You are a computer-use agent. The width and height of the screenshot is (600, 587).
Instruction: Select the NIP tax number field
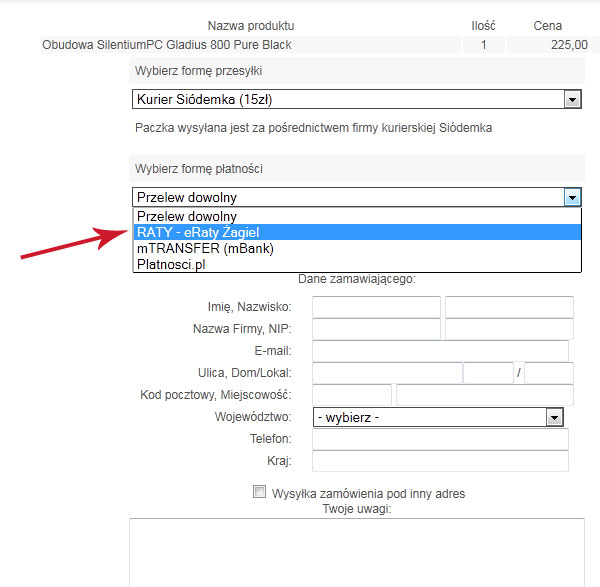509,329
